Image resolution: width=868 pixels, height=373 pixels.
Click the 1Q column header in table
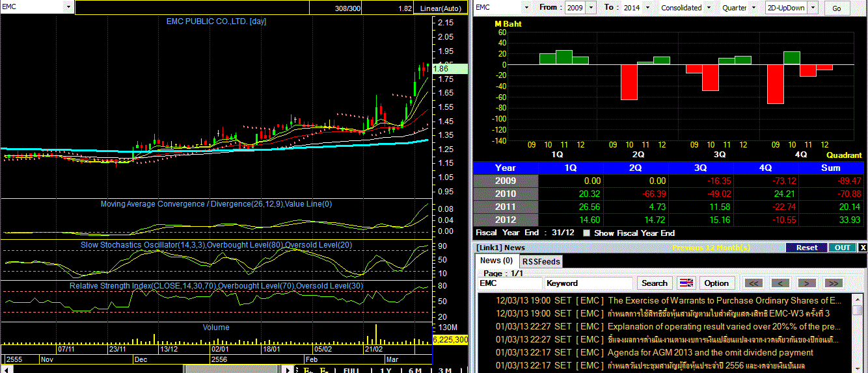point(571,168)
